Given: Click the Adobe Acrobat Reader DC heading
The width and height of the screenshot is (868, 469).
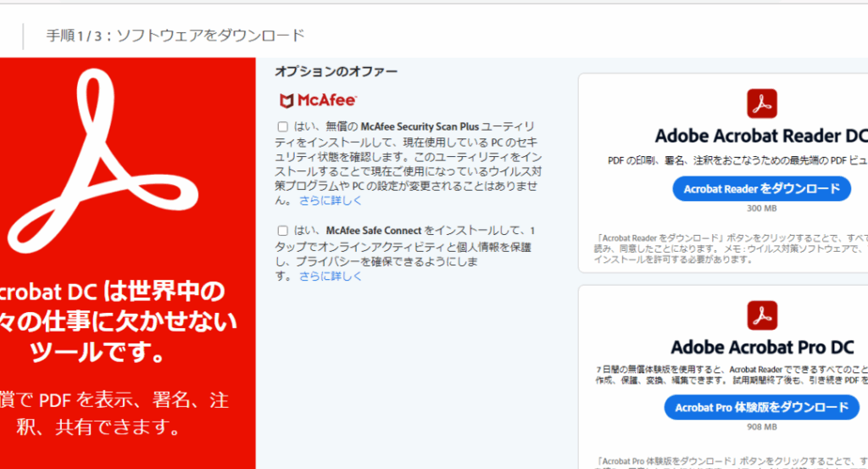Looking at the screenshot, I should (x=759, y=137).
